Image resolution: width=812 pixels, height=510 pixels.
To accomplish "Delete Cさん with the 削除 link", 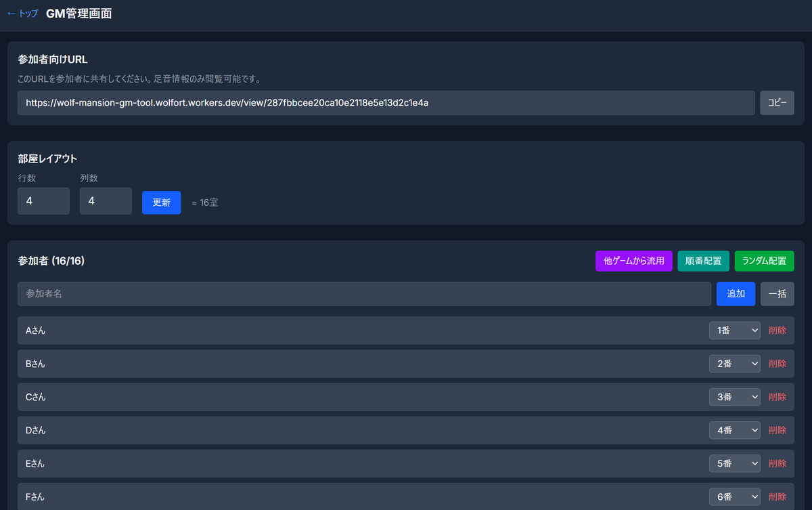I will point(777,397).
